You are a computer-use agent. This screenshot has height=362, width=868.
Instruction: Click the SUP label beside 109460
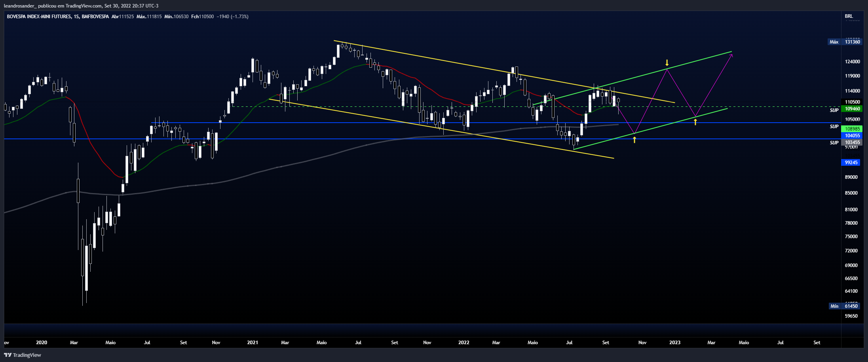point(834,110)
